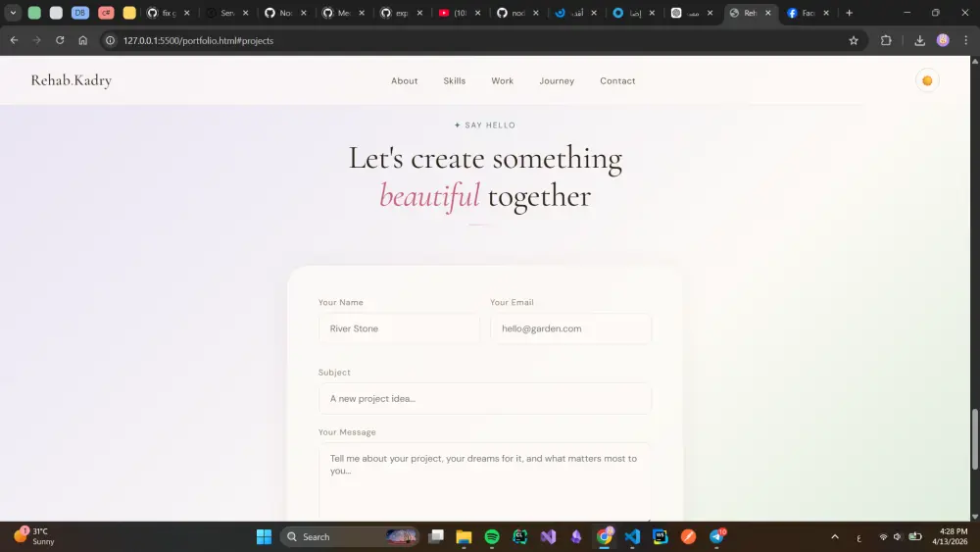980x552 pixels.
Task: Go to the Skills section
Action: click(x=455, y=80)
